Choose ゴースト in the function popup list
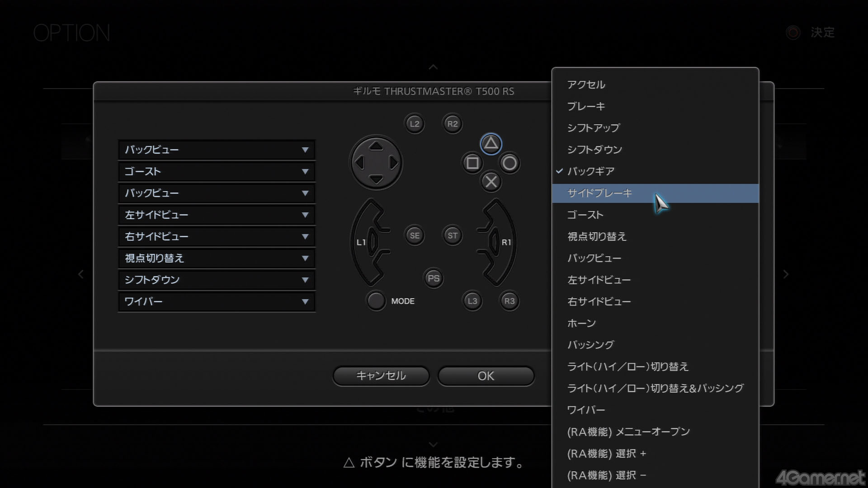 [x=655, y=215]
